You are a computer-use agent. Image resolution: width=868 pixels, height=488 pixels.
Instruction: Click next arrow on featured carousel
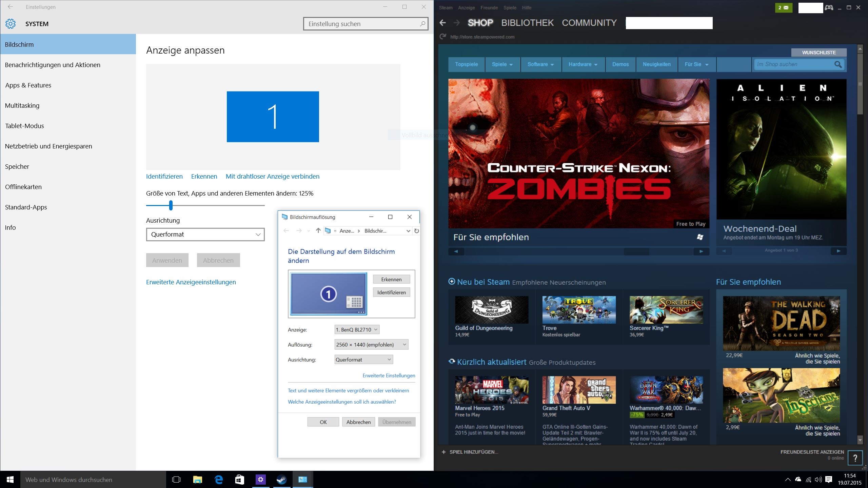pos(701,251)
